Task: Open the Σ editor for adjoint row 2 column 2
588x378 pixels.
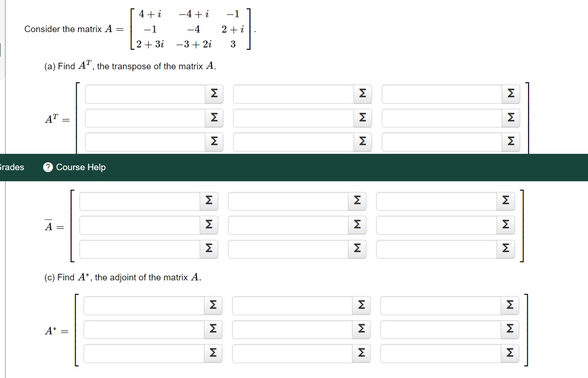Action: [362, 329]
